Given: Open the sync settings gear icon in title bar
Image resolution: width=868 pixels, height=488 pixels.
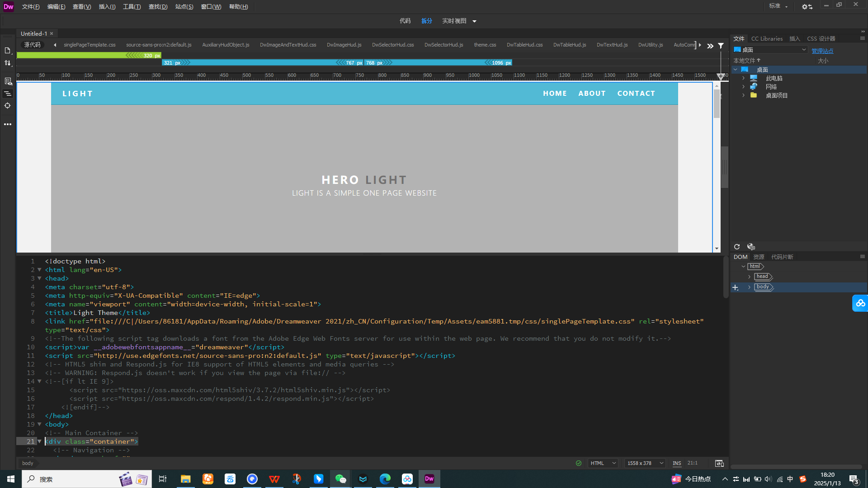Looking at the screenshot, I should point(807,6).
